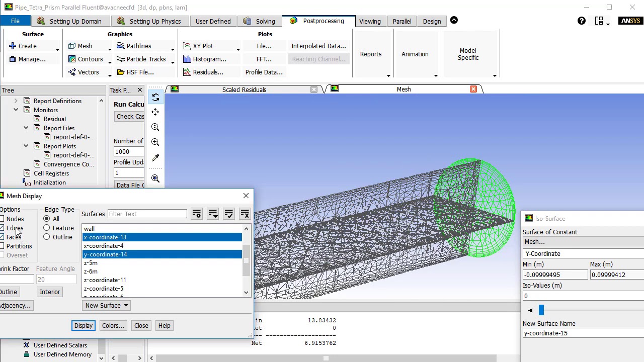Click Interpolated Data button
The height and width of the screenshot is (362, 644).
click(x=318, y=46)
